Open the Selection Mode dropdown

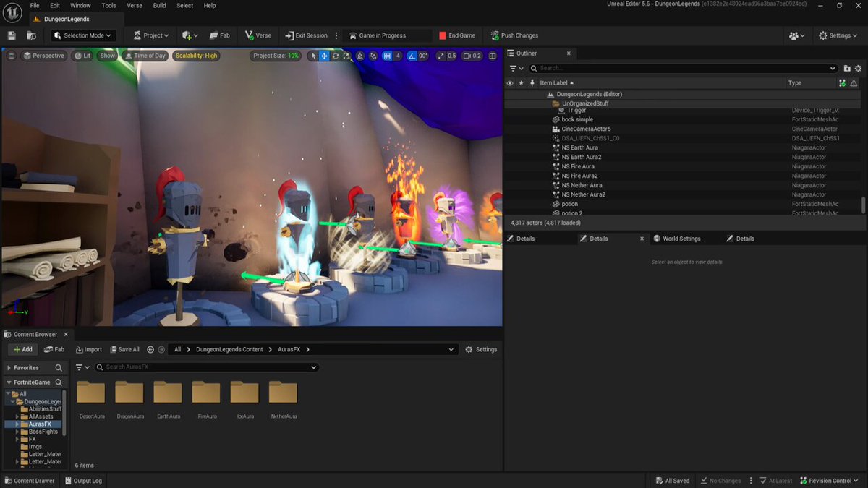tap(84, 35)
